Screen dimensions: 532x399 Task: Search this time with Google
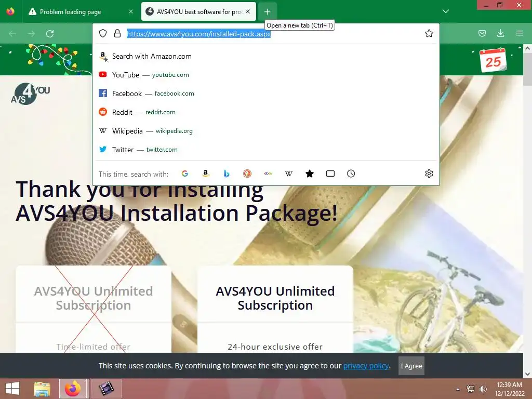click(x=185, y=174)
